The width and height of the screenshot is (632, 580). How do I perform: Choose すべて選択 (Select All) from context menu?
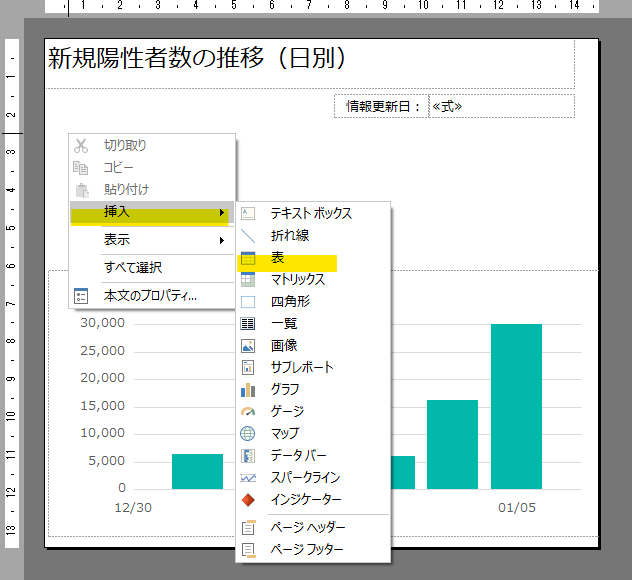click(x=133, y=267)
